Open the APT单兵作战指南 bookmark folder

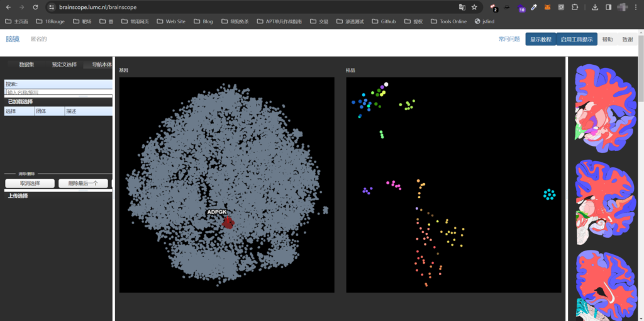pyautogui.click(x=279, y=21)
